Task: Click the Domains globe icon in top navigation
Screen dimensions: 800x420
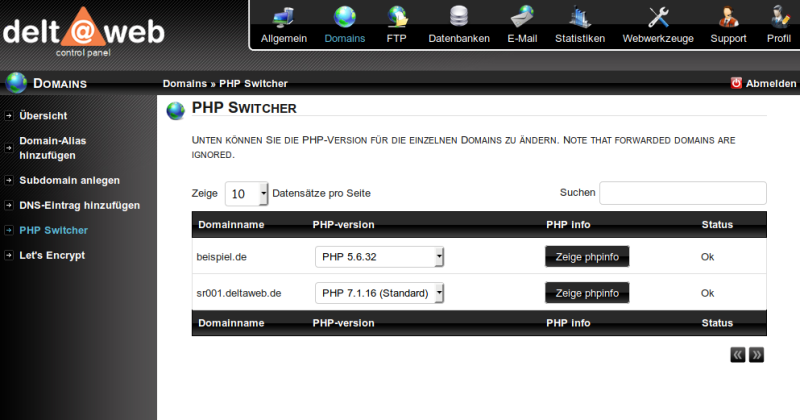Action: 345,17
